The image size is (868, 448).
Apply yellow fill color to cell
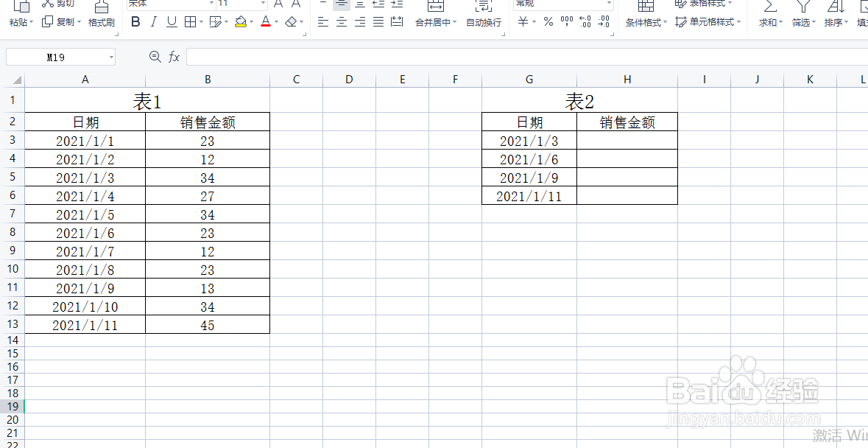tap(241, 22)
